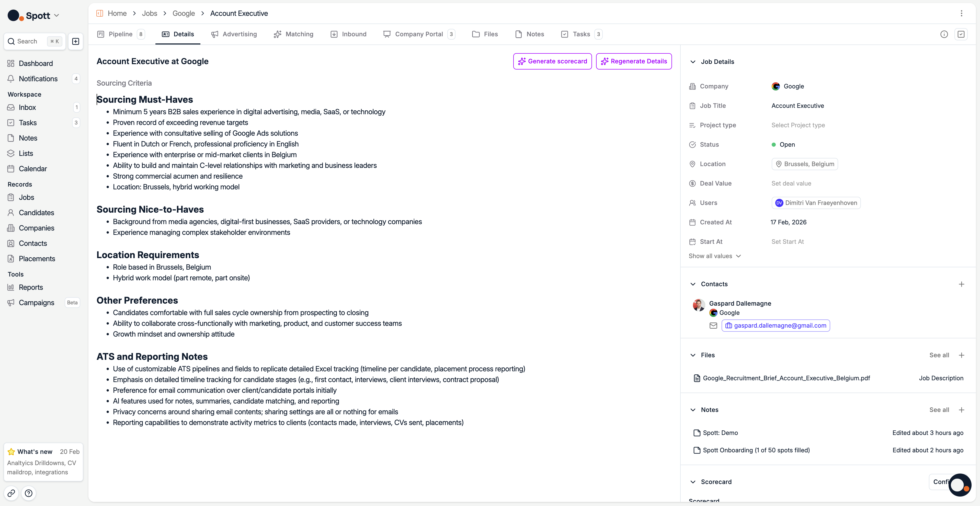Open Gaspard Dallemagne contact

click(x=740, y=303)
